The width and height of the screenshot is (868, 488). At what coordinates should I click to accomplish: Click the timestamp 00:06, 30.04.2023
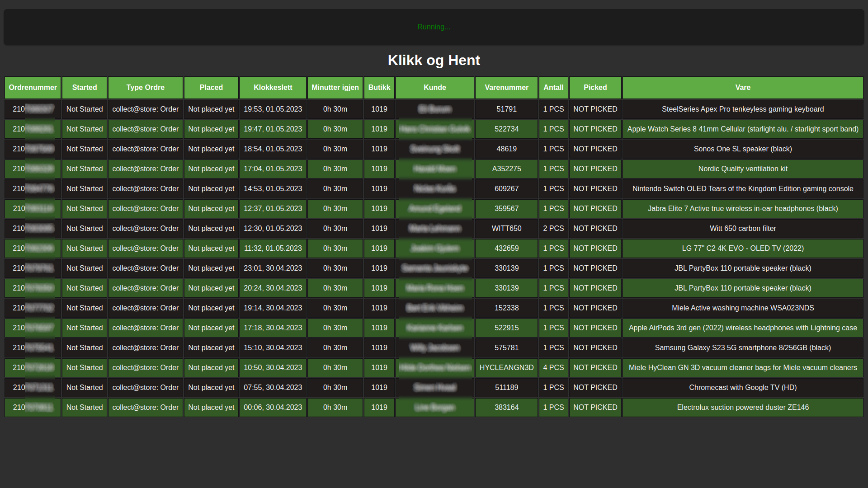[x=273, y=408]
